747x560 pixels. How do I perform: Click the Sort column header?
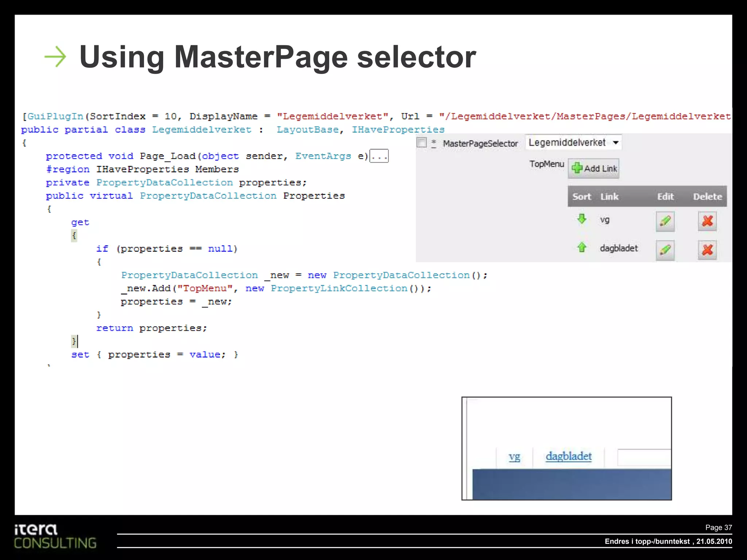coord(581,197)
